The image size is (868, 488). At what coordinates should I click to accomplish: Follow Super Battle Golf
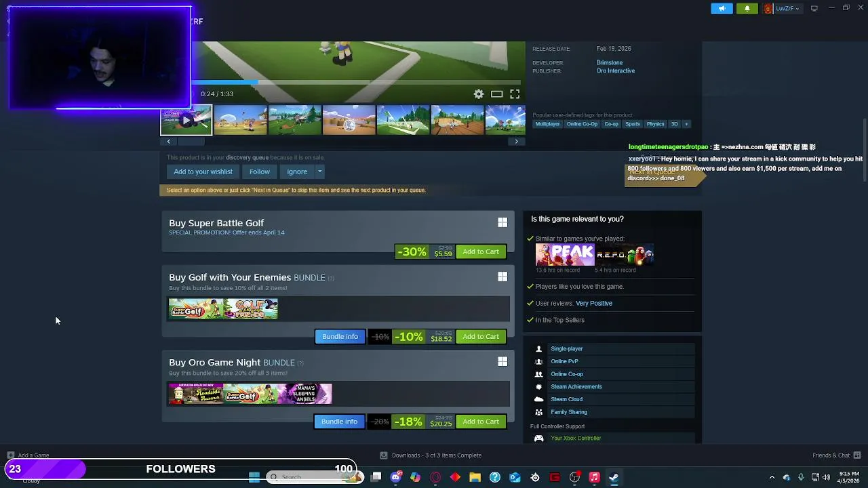point(259,171)
